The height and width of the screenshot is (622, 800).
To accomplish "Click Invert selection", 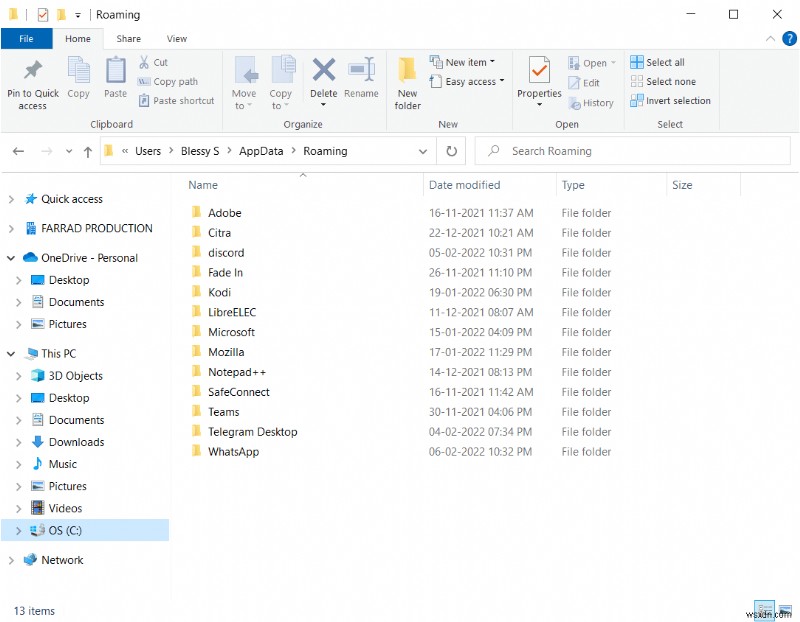I will pyautogui.click(x=670, y=101).
